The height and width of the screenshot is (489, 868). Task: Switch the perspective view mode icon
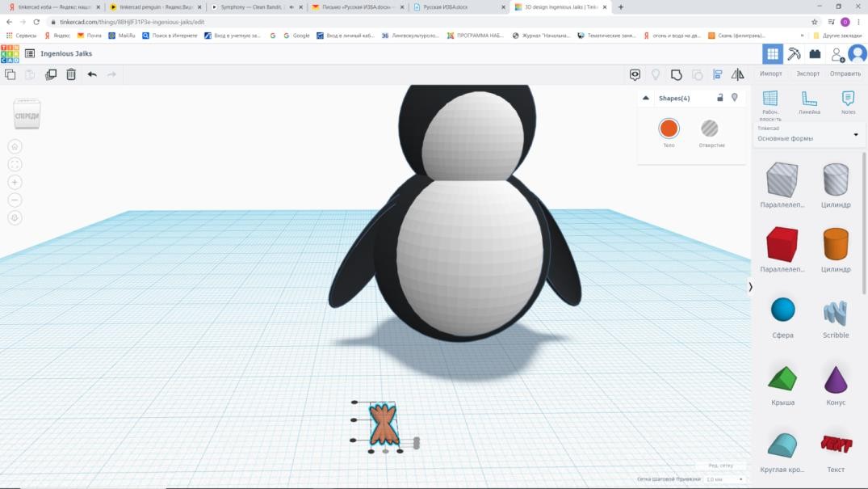pos(15,218)
